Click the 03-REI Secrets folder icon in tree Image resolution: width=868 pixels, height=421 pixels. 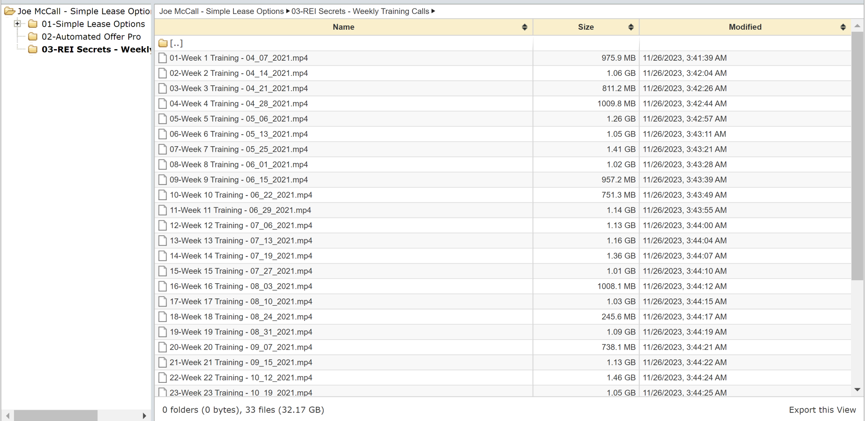point(33,49)
